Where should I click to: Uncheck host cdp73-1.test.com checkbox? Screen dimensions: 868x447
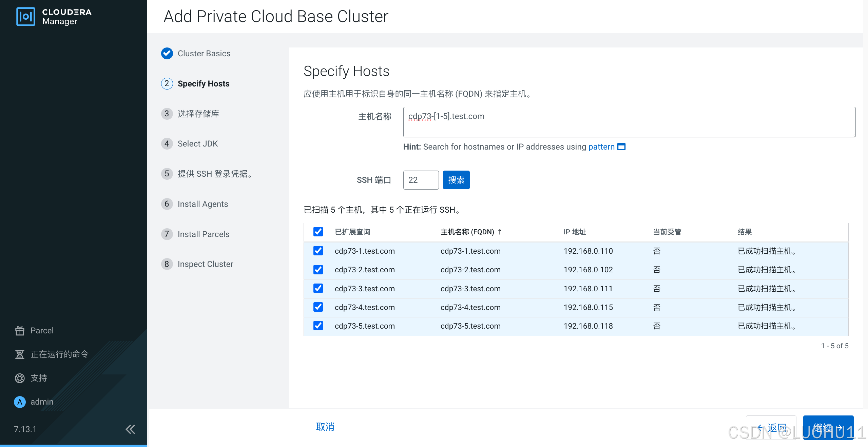point(318,251)
